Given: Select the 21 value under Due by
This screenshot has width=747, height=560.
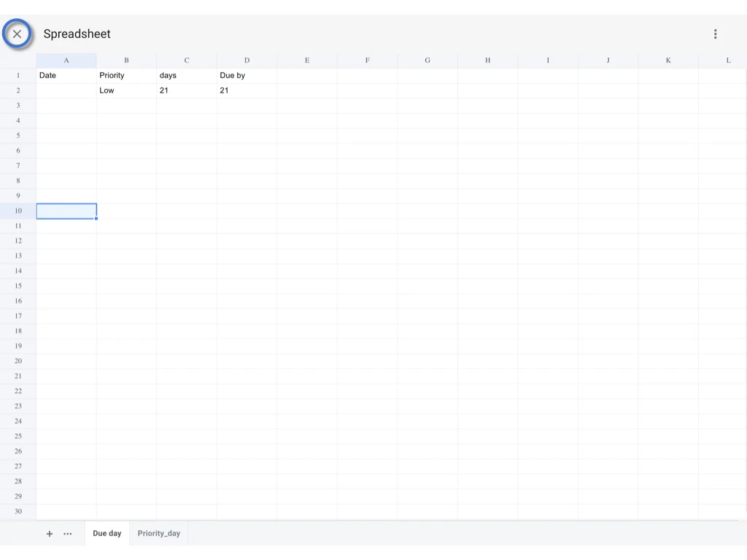Looking at the screenshot, I should (x=247, y=90).
